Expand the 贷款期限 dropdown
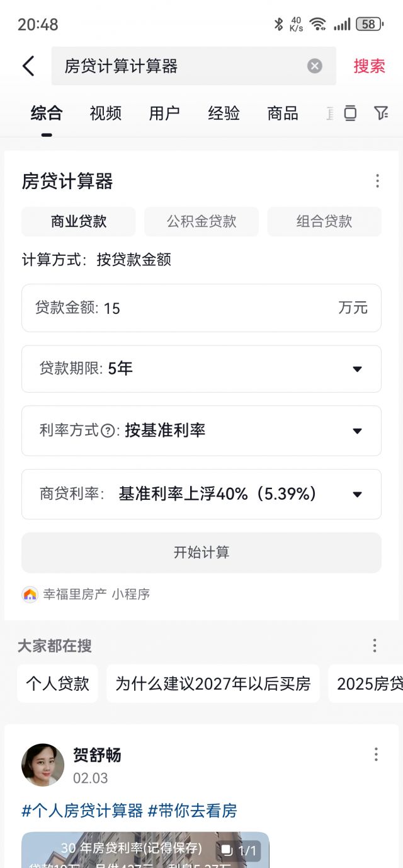 [357, 369]
